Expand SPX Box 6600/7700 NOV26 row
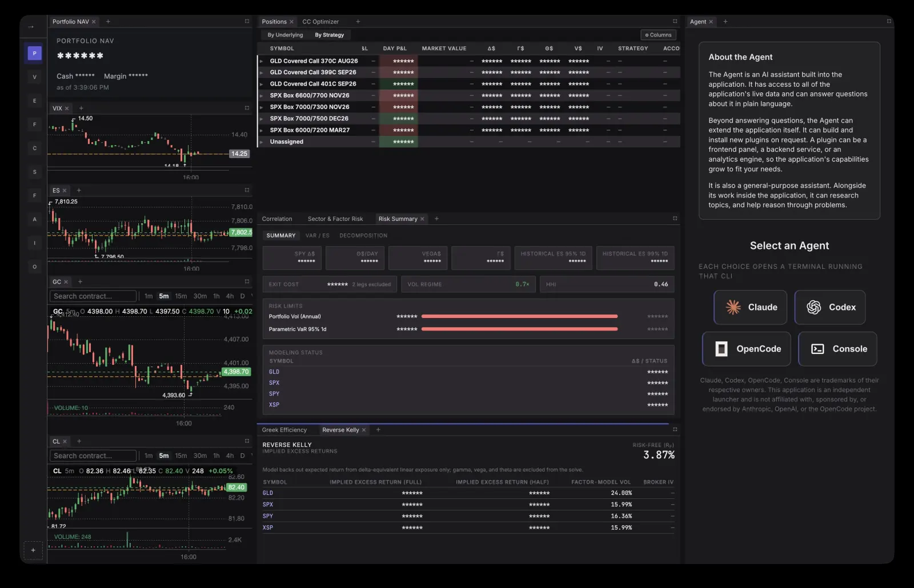Viewport: 914px width, 588px height. [262, 95]
